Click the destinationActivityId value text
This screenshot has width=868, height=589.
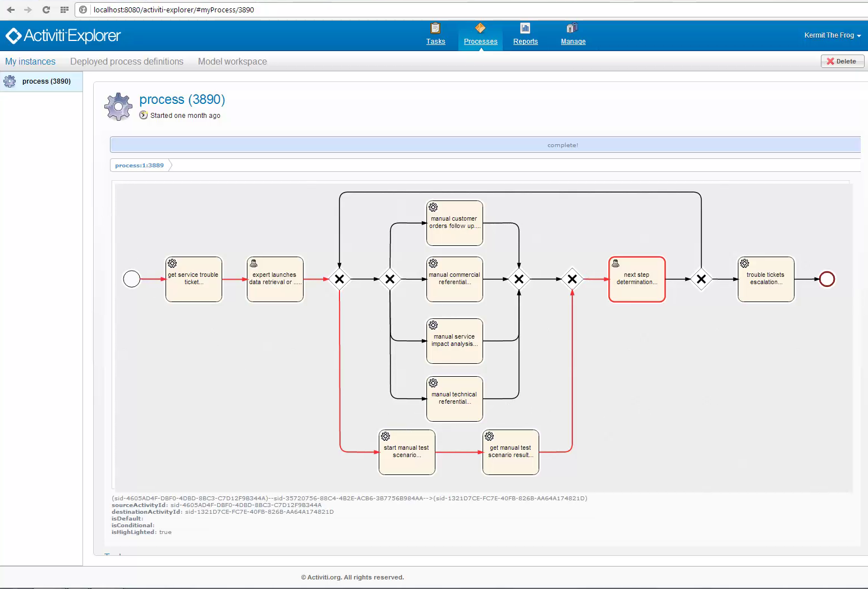[259, 512]
